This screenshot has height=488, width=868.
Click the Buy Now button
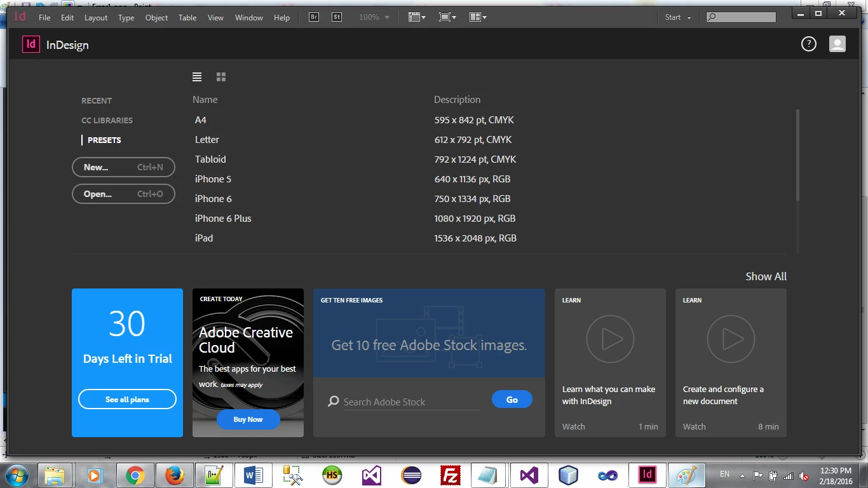coord(248,419)
